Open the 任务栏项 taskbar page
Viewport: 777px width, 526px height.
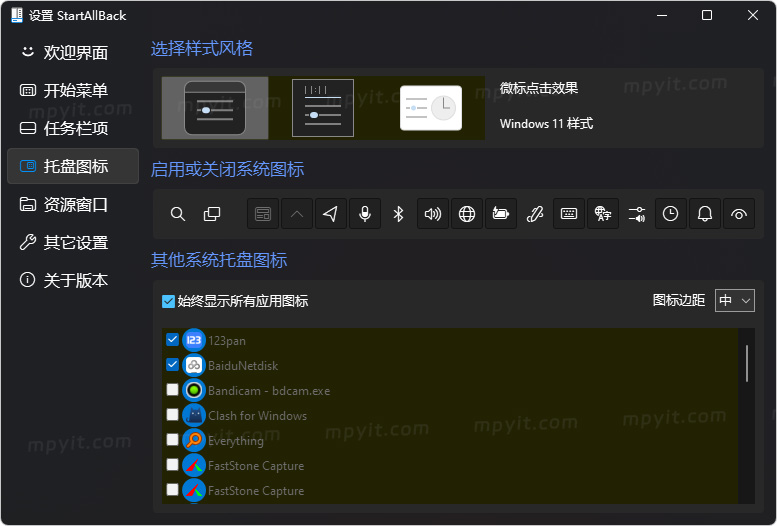[x=73, y=128]
